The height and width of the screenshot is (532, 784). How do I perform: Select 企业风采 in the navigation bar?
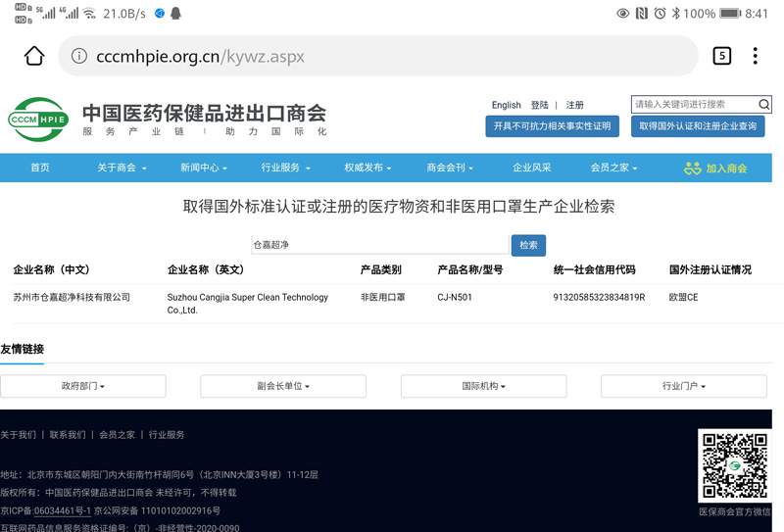click(x=532, y=168)
